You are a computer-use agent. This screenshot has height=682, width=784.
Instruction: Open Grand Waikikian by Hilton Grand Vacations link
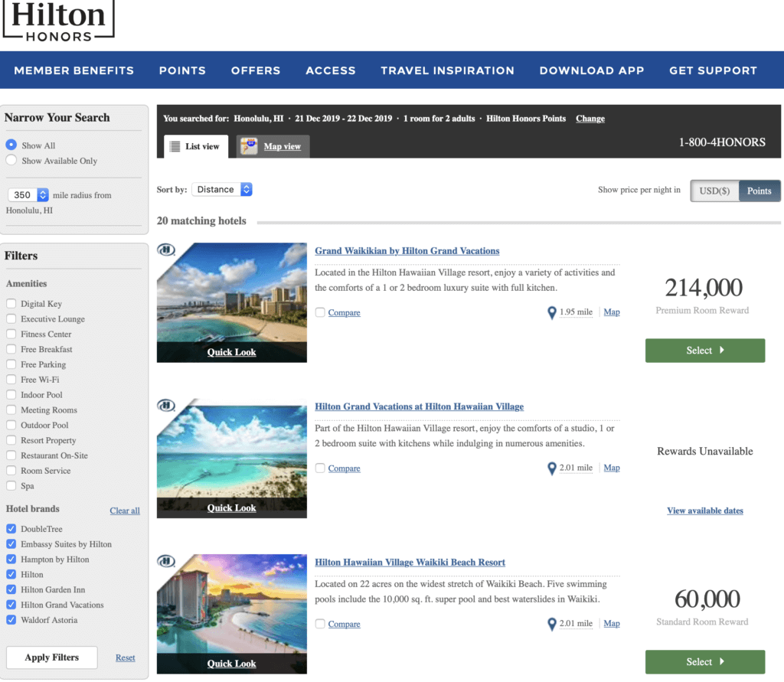click(x=407, y=251)
